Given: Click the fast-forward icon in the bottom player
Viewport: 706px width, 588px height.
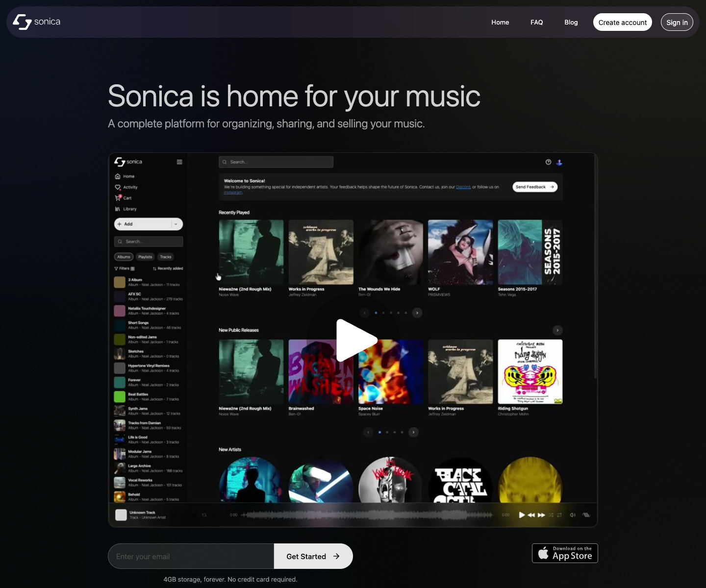Looking at the screenshot, I should (x=541, y=515).
